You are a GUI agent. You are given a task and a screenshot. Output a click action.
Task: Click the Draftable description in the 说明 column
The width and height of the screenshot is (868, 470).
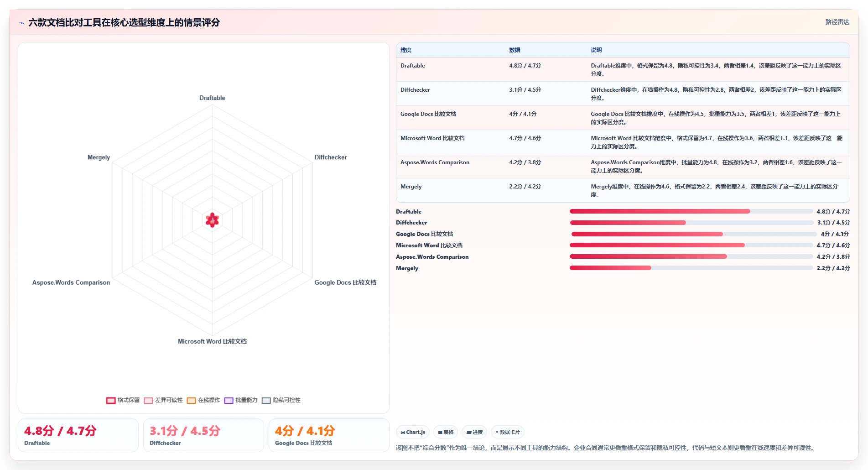click(x=716, y=70)
